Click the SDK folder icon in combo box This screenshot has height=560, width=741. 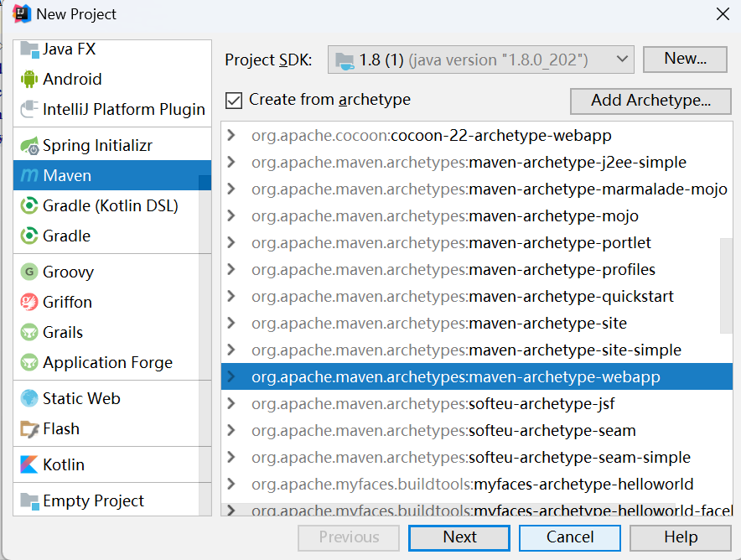click(344, 60)
